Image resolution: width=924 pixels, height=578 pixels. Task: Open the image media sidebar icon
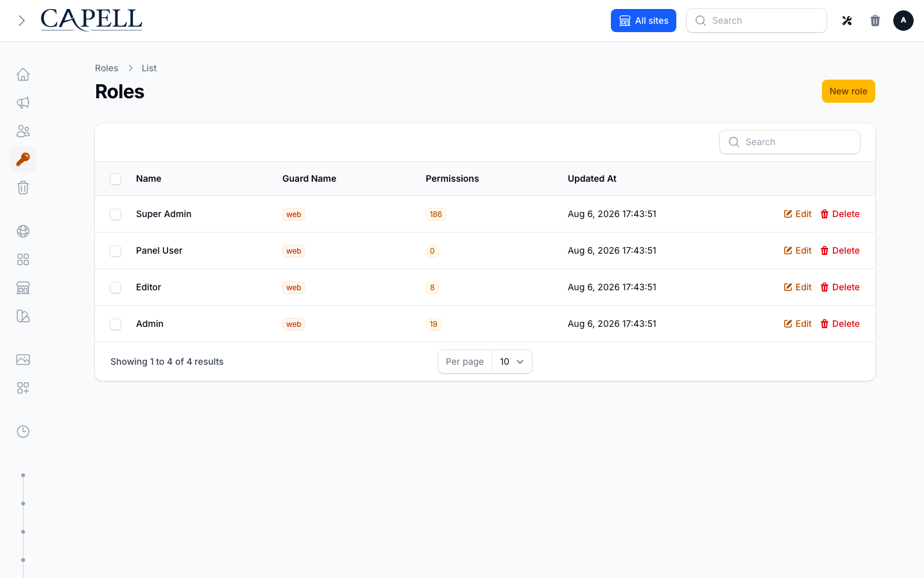23,360
